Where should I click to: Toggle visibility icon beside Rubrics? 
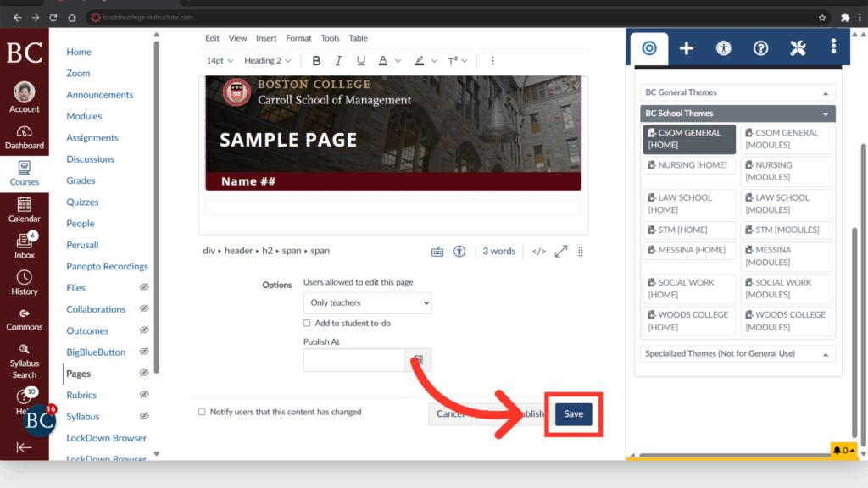pyautogui.click(x=144, y=395)
